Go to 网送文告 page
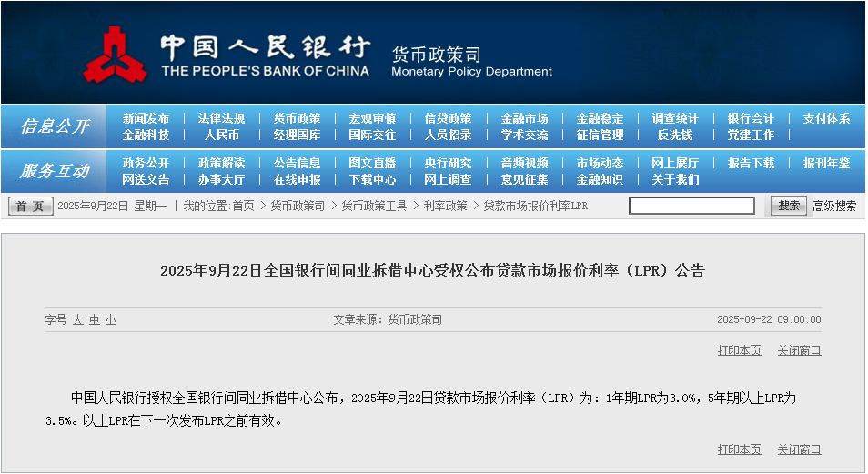The image size is (868, 474). coord(146,180)
